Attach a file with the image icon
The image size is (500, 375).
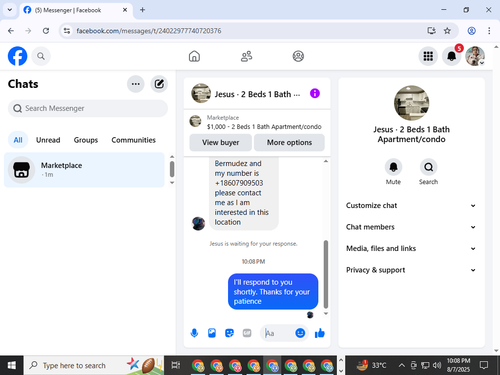tap(212, 333)
